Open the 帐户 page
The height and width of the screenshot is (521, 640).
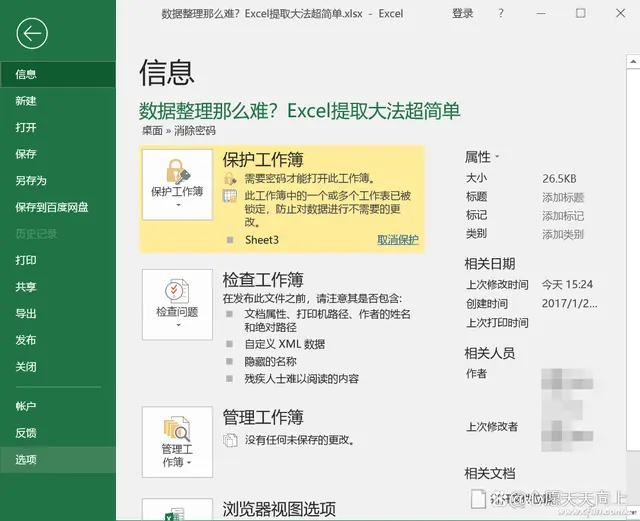(x=58, y=406)
